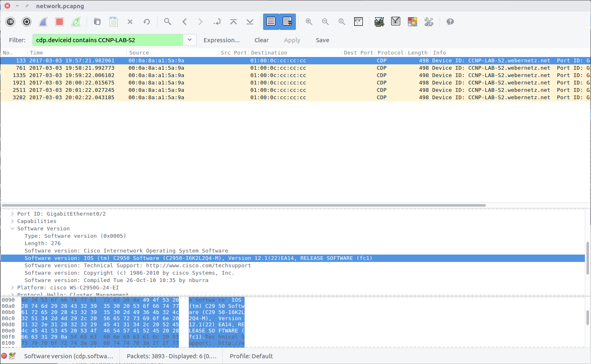Stop the running capture with red square

[60, 22]
